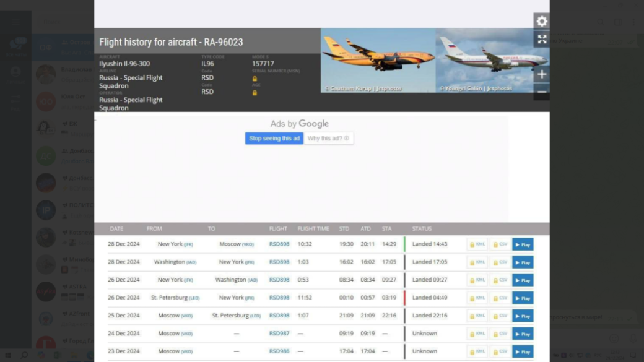Click the FLIGHT TIME column header
Image resolution: width=644 pixels, height=362 pixels.
pyautogui.click(x=313, y=228)
